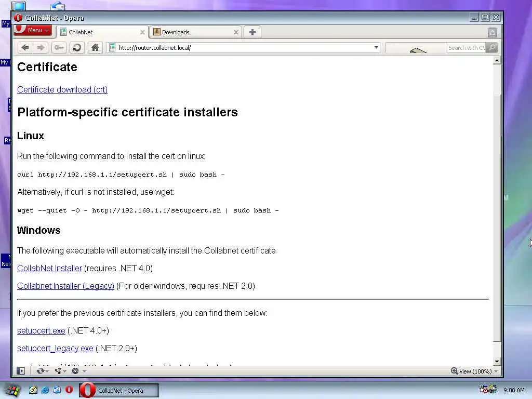This screenshot has width=532, height=399.
Task: Open the Opera Unite status bar icon
Action: (x=58, y=371)
